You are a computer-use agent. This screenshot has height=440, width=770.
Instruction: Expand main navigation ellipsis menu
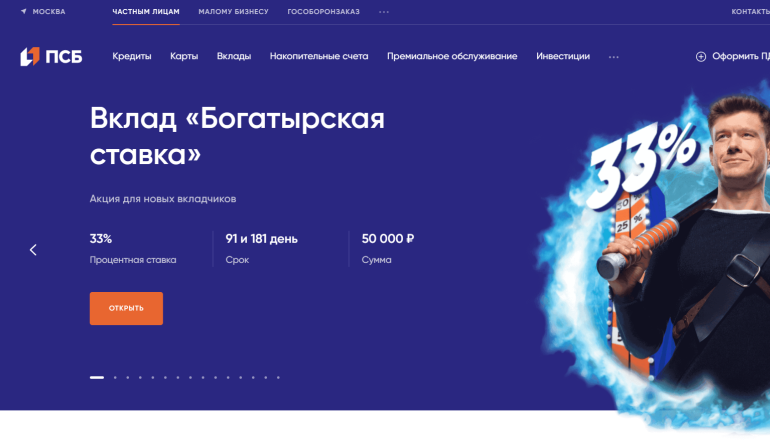(613, 57)
